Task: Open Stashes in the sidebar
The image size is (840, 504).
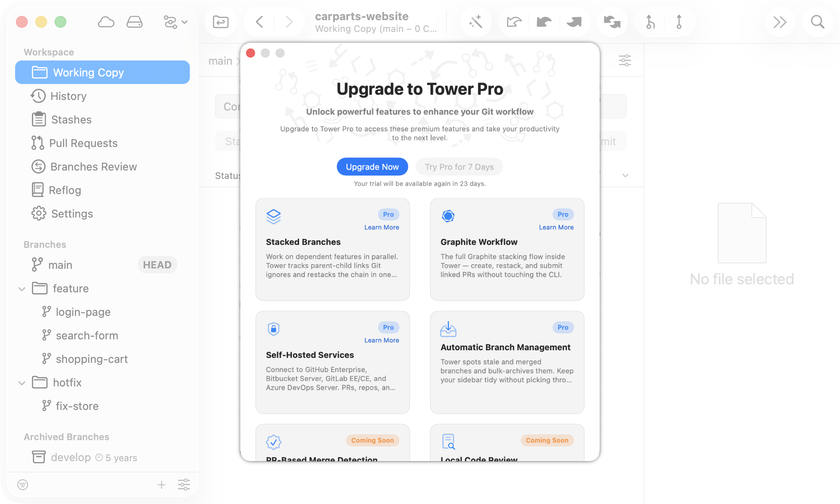Action: [102, 119]
